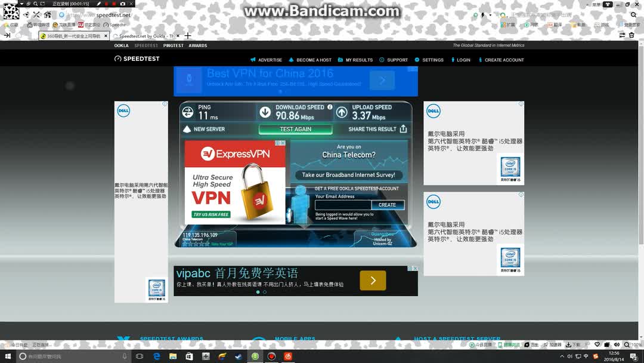
Task: Open the lightning bolt dropdown arrow
Action: tap(490, 15)
